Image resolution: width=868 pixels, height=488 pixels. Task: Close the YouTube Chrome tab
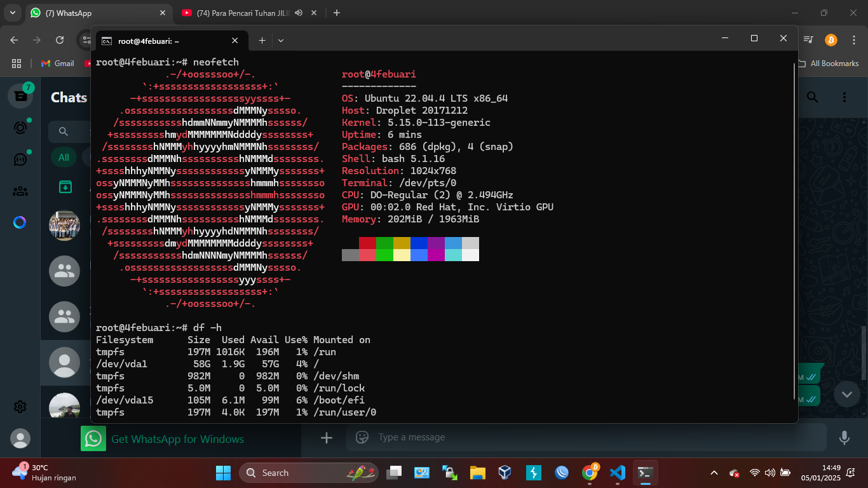[315, 13]
